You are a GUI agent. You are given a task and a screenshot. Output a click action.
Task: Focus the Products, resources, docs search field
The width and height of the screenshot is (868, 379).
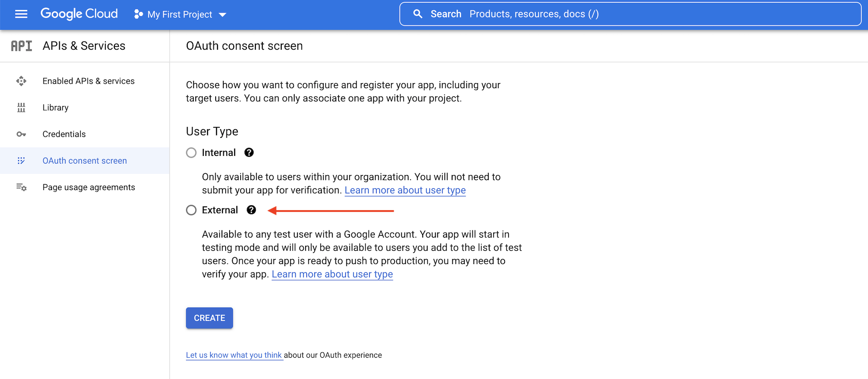point(630,14)
